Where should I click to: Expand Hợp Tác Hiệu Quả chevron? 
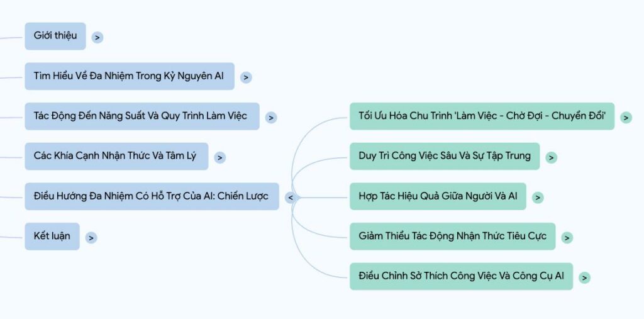pos(538,198)
